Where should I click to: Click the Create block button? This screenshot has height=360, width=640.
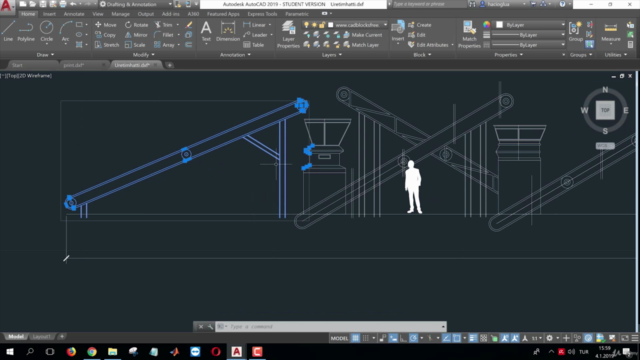coord(420,25)
